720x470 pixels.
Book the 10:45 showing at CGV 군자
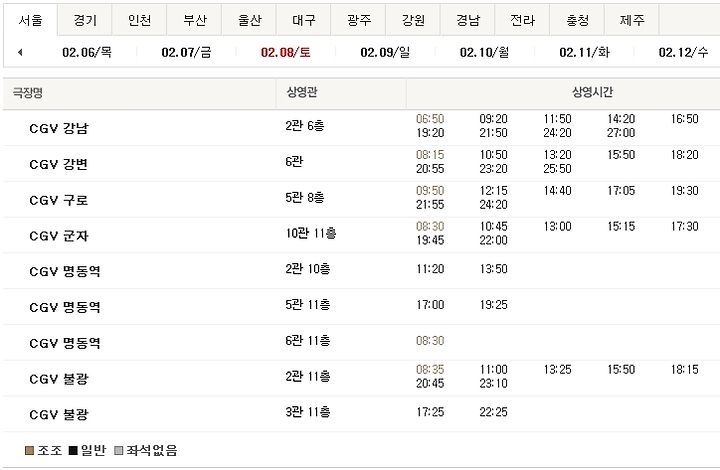494,226
